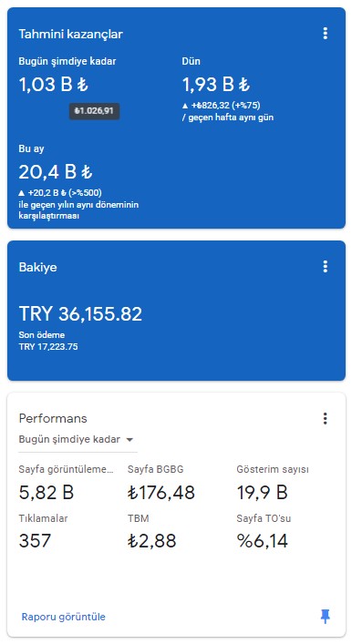Click today's earnings value 1,03 B
The width and height of the screenshot is (352, 644).
(x=54, y=85)
